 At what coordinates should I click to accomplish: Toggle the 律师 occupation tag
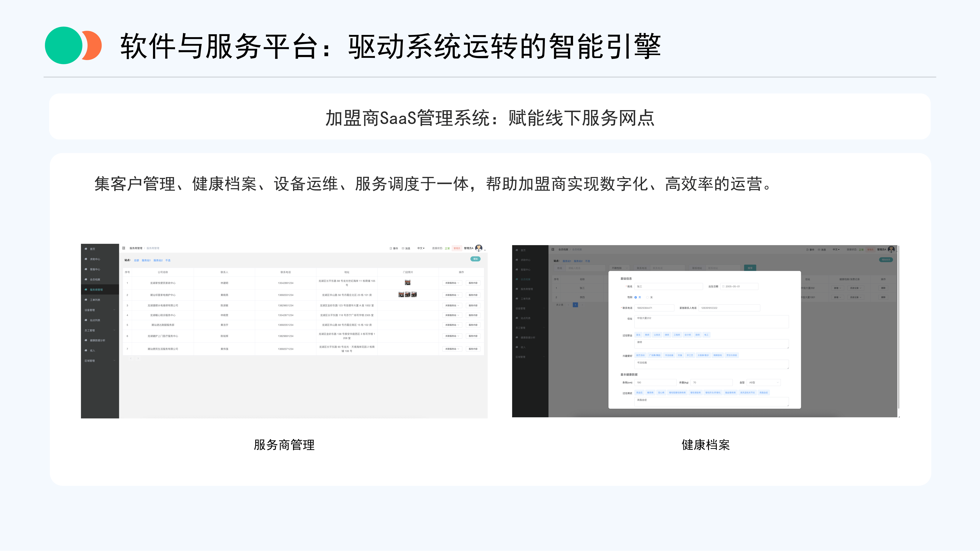(x=666, y=335)
